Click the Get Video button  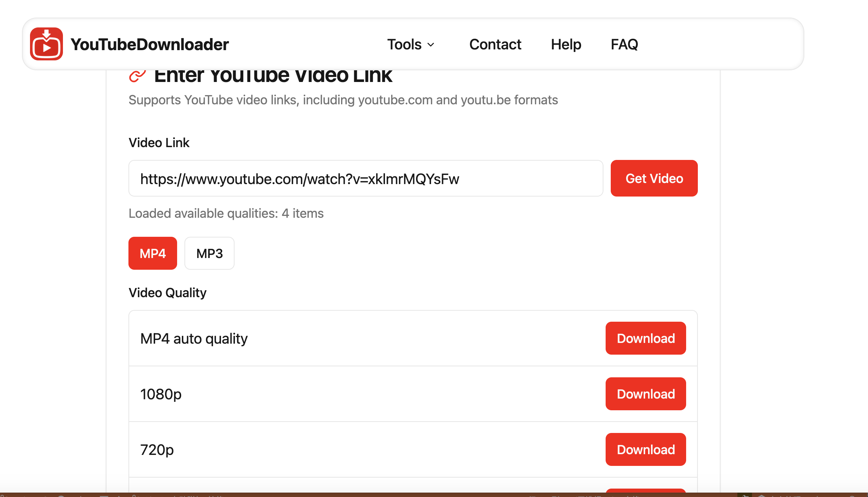coord(654,178)
